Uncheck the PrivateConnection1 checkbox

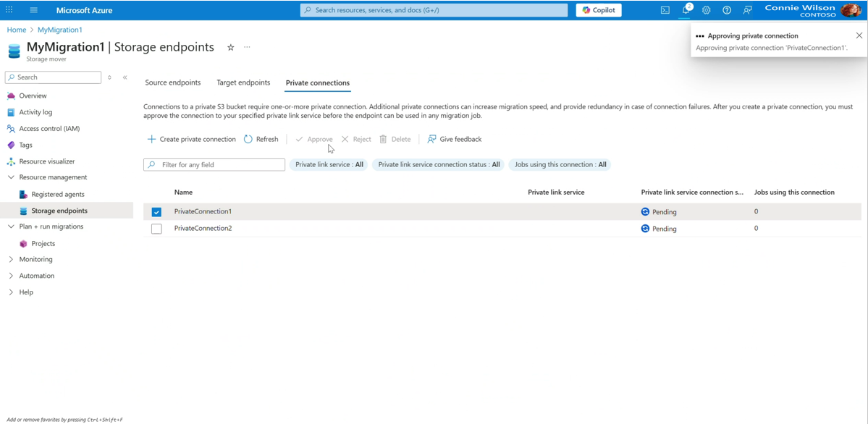pyautogui.click(x=156, y=212)
